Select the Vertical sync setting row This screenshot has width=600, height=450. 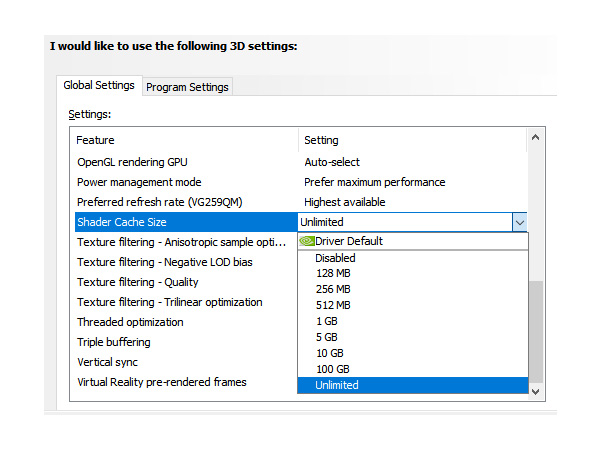pyautogui.click(x=110, y=362)
